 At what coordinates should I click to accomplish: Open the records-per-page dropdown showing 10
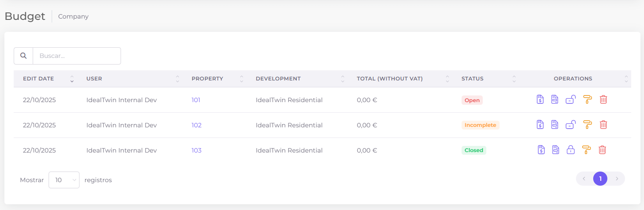click(x=64, y=180)
